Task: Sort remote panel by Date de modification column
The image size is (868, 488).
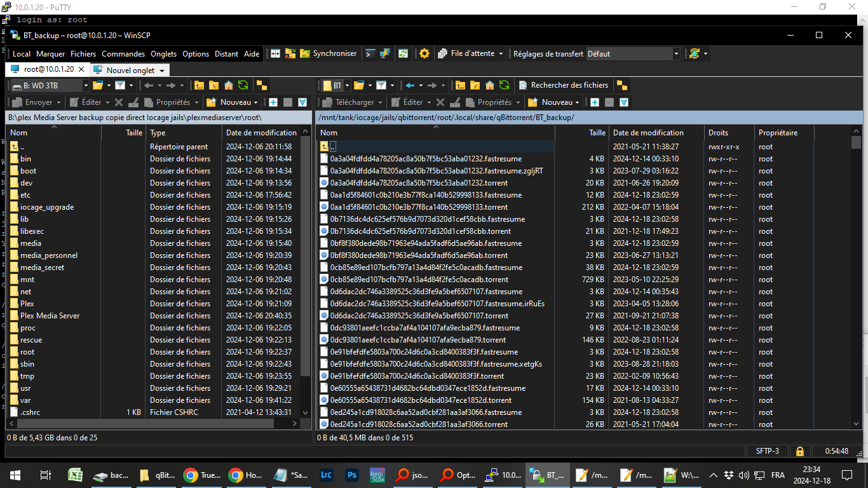Action: [x=656, y=133]
